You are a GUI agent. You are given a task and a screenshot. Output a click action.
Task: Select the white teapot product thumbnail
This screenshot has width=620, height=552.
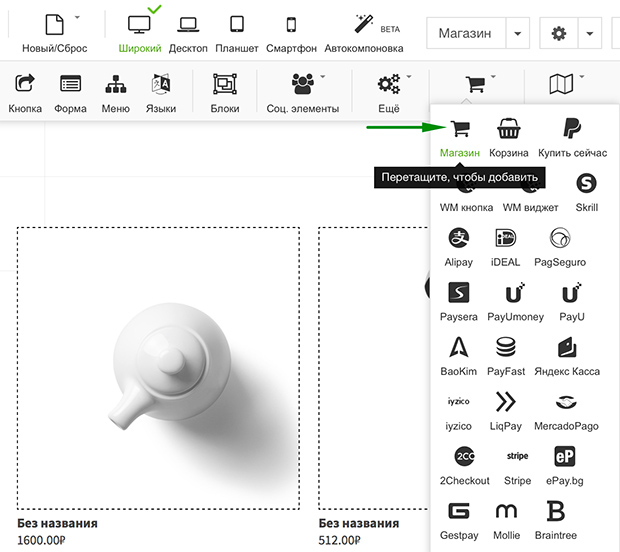pos(158,368)
